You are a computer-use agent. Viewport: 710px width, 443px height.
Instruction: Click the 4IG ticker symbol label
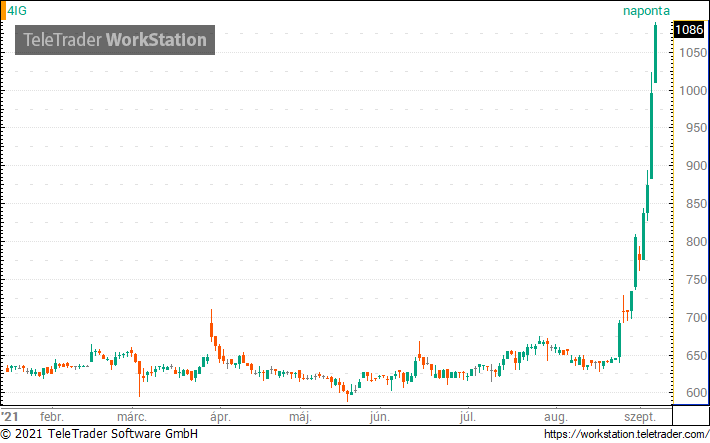(x=17, y=10)
